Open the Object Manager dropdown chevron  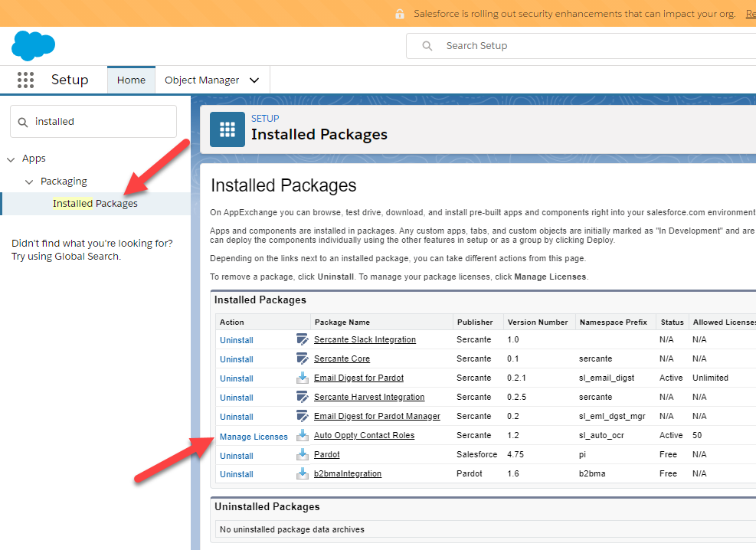(x=254, y=80)
